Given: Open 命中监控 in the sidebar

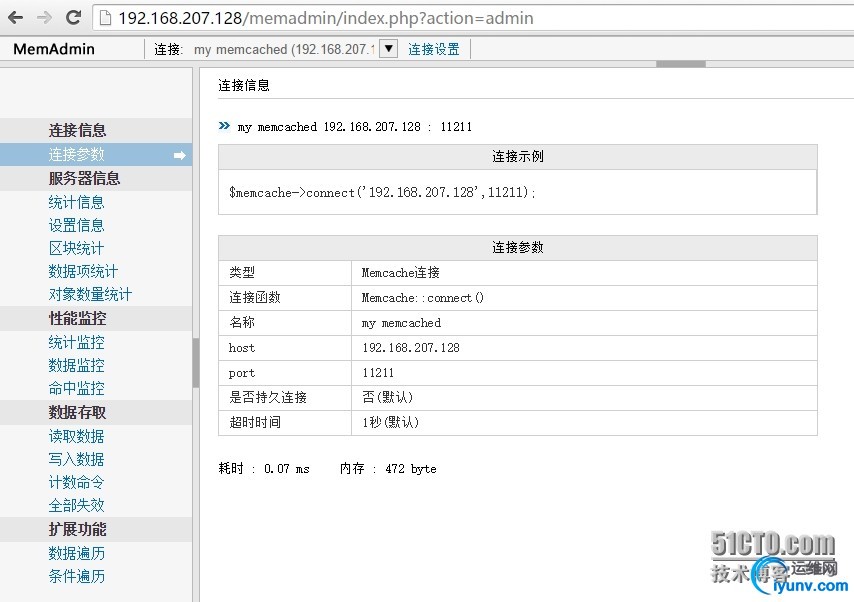Looking at the screenshot, I should (76, 388).
